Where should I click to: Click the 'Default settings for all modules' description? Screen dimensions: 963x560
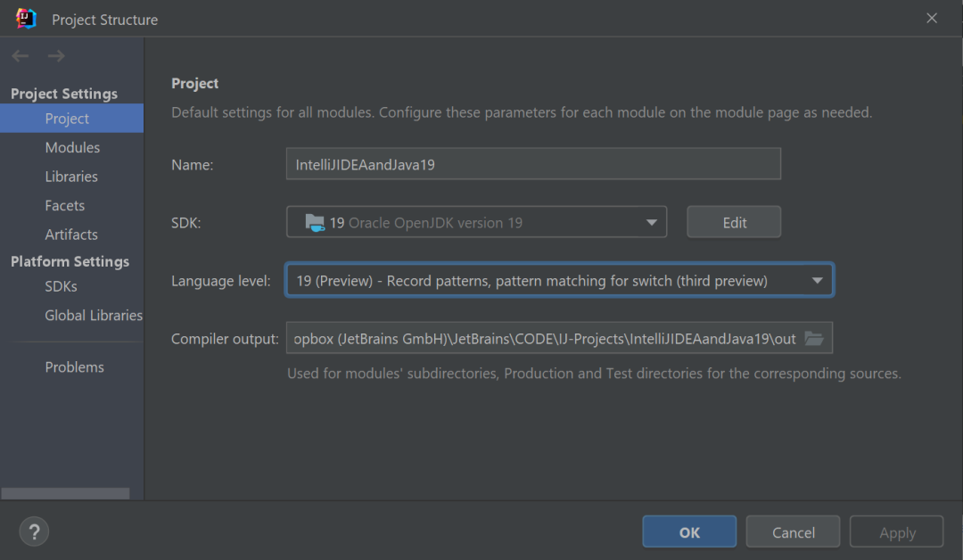pyautogui.click(x=522, y=112)
